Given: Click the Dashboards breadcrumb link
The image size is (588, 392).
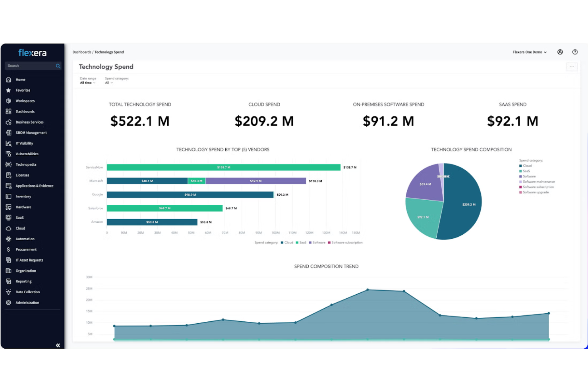Looking at the screenshot, I should [x=82, y=52].
